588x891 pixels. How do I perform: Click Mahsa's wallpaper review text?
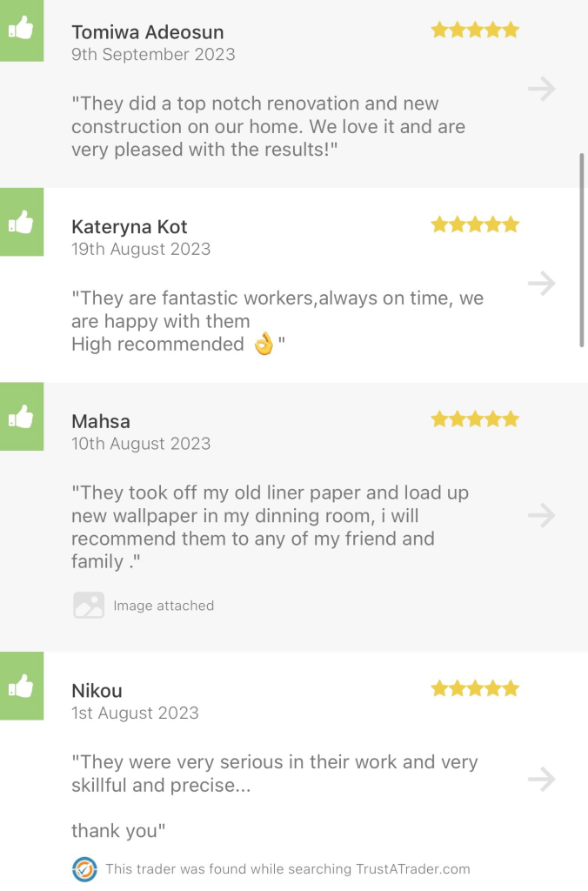[270, 527]
